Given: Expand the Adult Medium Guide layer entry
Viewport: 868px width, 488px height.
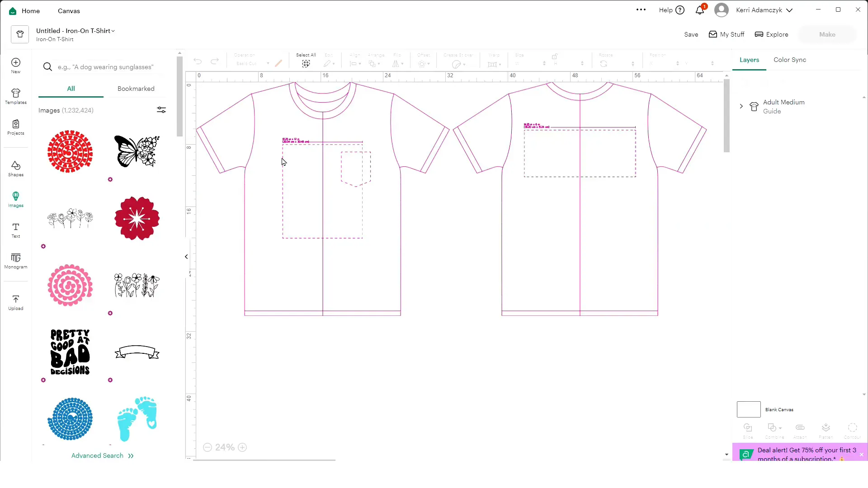Looking at the screenshot, I should pos(741,106).
